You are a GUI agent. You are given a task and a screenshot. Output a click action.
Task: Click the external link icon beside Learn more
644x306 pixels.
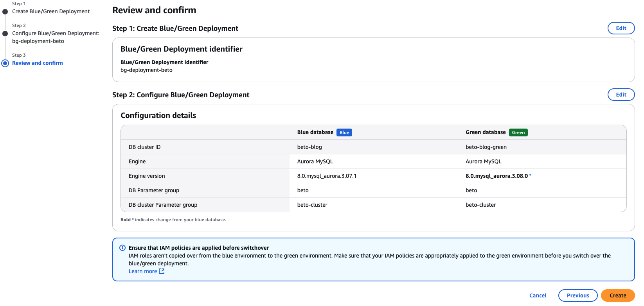tap(162, 271)
